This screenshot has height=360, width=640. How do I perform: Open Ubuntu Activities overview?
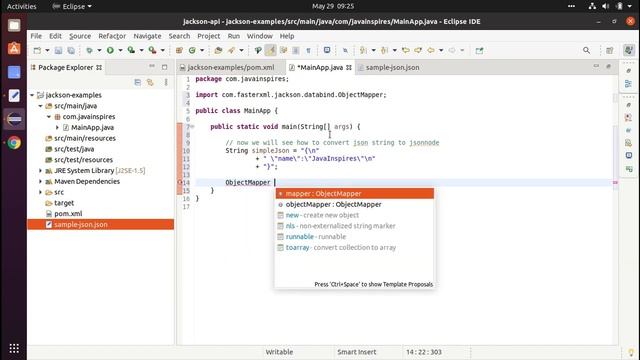click(22, 6)
